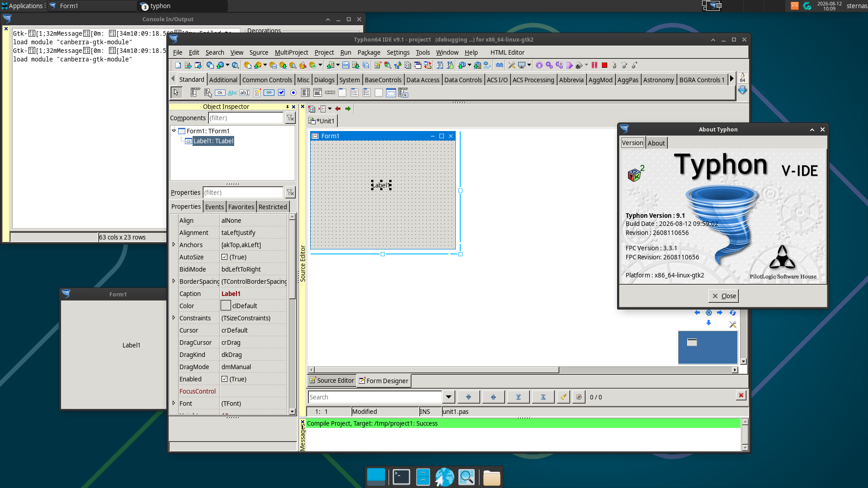Switch to the Form Designer tab

click(383, 381)
